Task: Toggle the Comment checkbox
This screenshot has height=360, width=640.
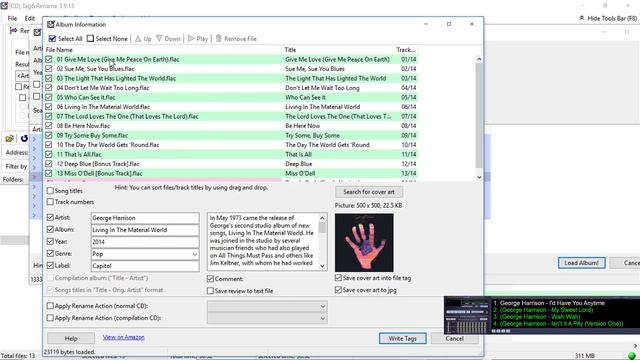Action: (x=210, y=279)
